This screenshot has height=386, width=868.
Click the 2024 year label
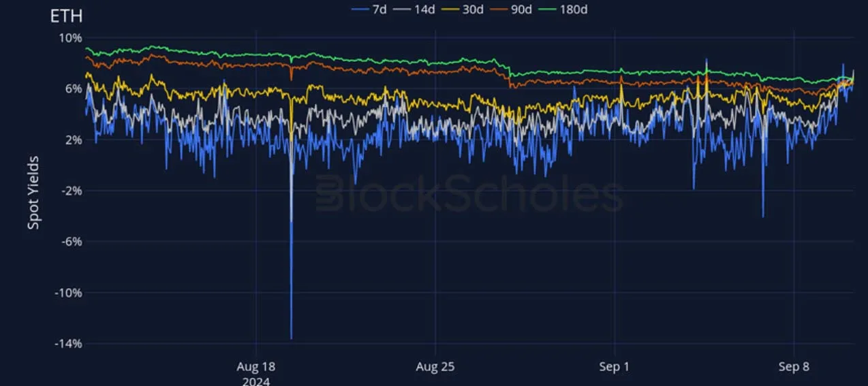click(256, 381)
